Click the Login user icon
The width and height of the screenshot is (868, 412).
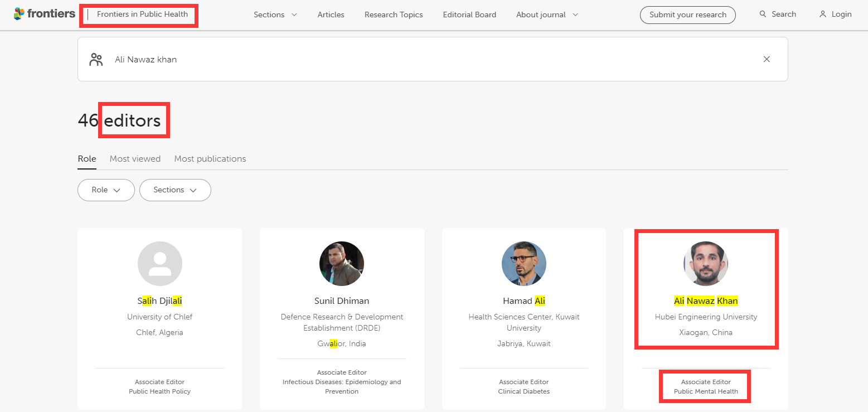point(822,14)
